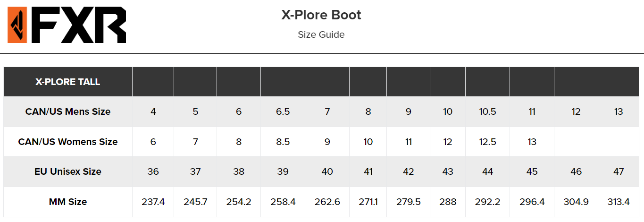Click the FXR logo
Screen dimensions: 644x222
tap(67, 25)
